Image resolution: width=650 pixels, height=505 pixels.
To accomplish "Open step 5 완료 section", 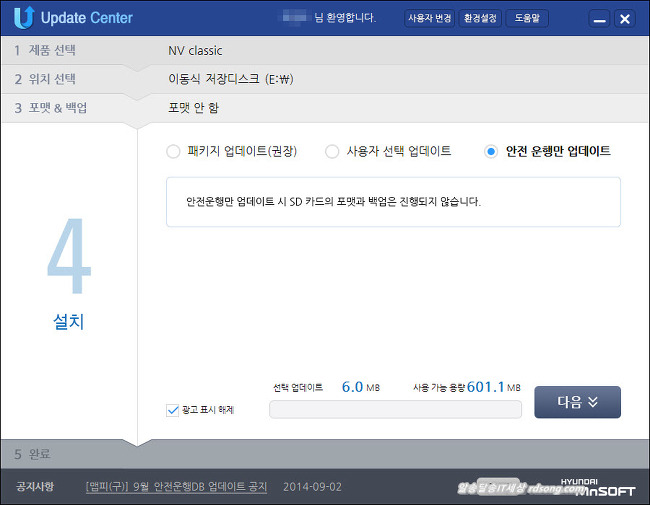I will (33, 454).
